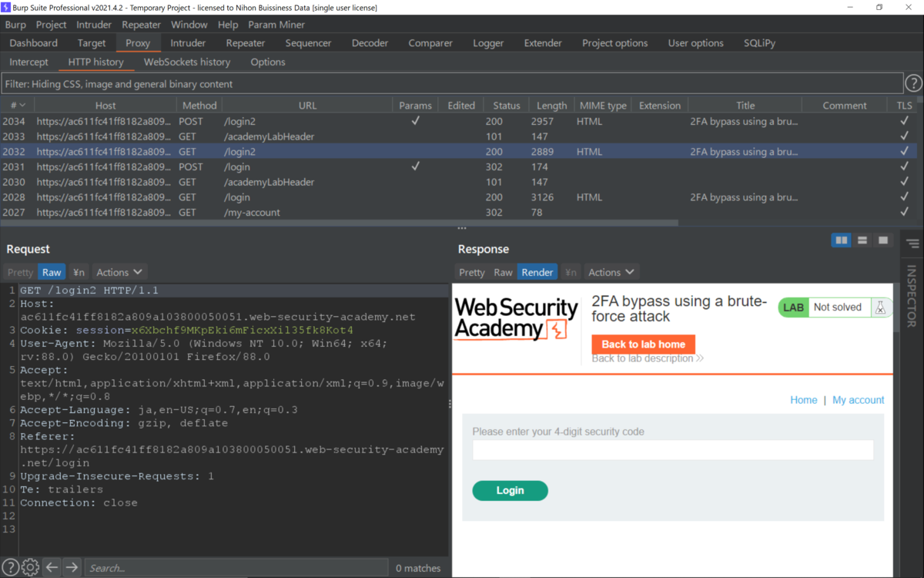Image resolution: width=924 pixels, height=578 pixels.
Task: Sort history by Length column header
Action: click(x=551, y=106)
